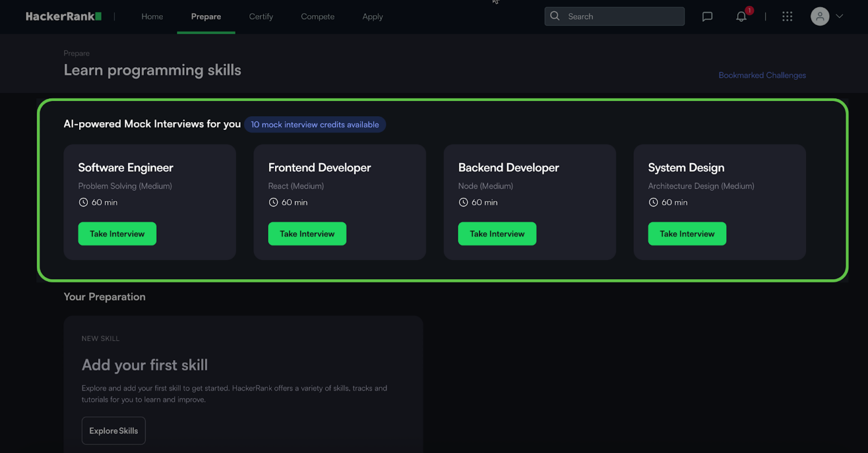Screen dimensions: 868x453
Task: Expand the profile dropdown chevron
Action: 839,16
